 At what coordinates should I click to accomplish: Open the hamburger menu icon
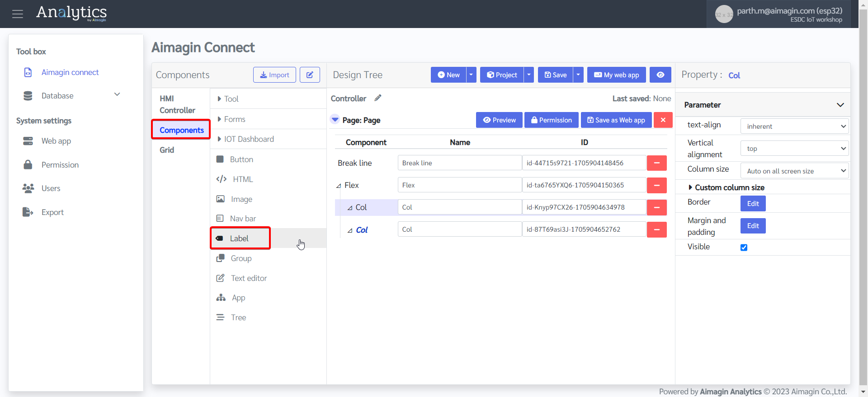18,14
